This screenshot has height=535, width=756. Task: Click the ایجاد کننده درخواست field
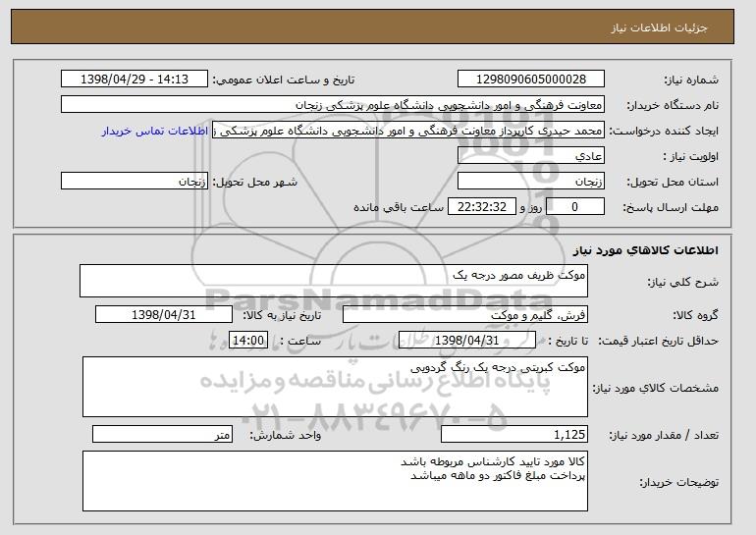408,131
